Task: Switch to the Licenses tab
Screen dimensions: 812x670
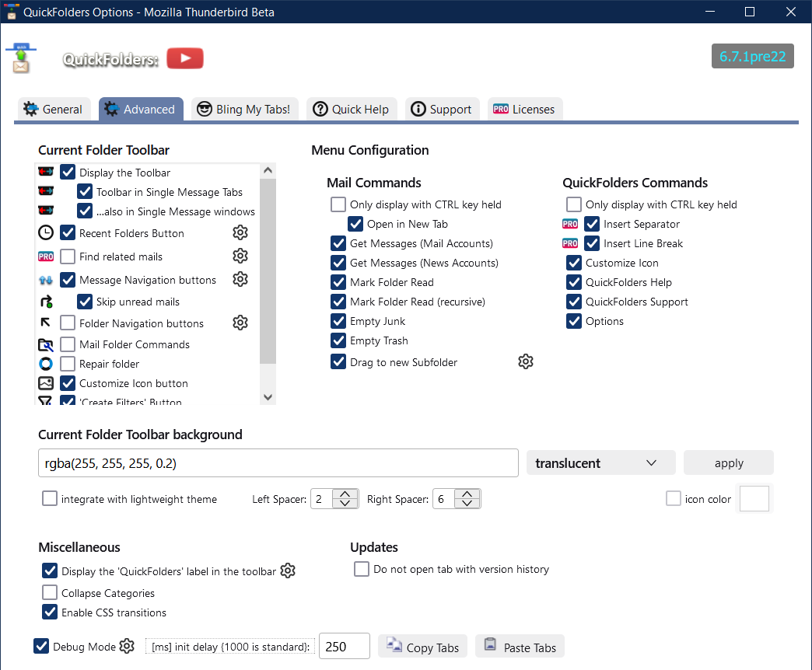Action: point(524,109)
